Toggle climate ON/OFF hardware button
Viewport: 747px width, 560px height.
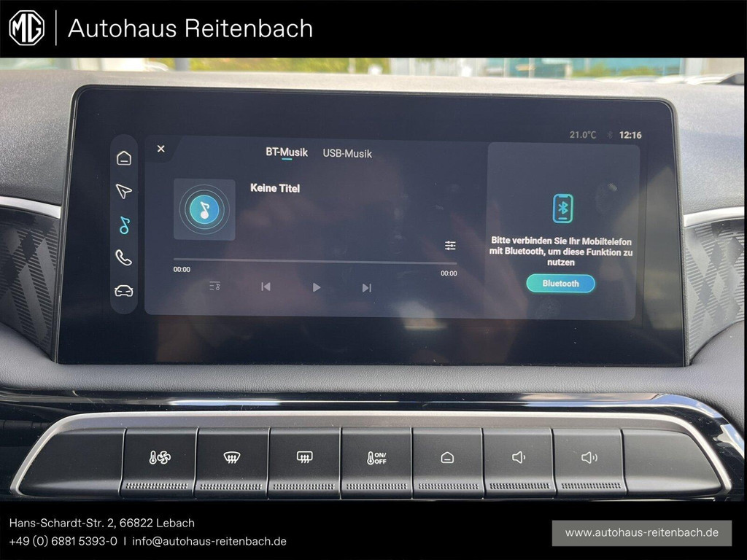(x=376, y=458)
